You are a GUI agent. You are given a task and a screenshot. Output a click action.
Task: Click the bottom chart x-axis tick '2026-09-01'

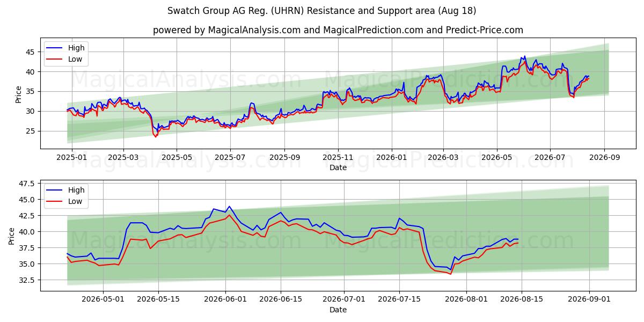pyautogui.click(x=589, y=299)
